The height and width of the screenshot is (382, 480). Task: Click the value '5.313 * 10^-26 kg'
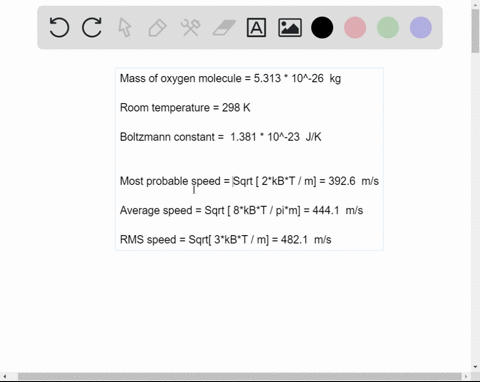297,79
